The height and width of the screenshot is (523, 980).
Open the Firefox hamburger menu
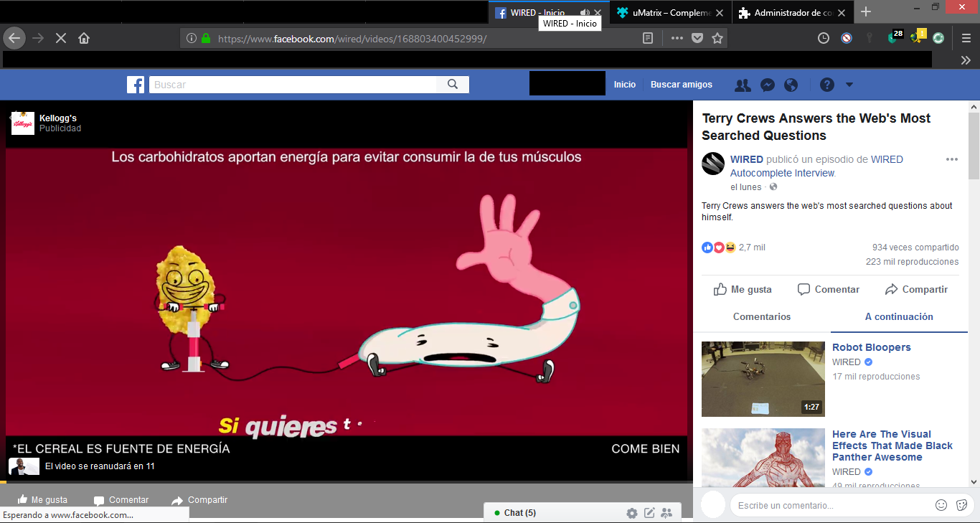[x=966, y=38]
